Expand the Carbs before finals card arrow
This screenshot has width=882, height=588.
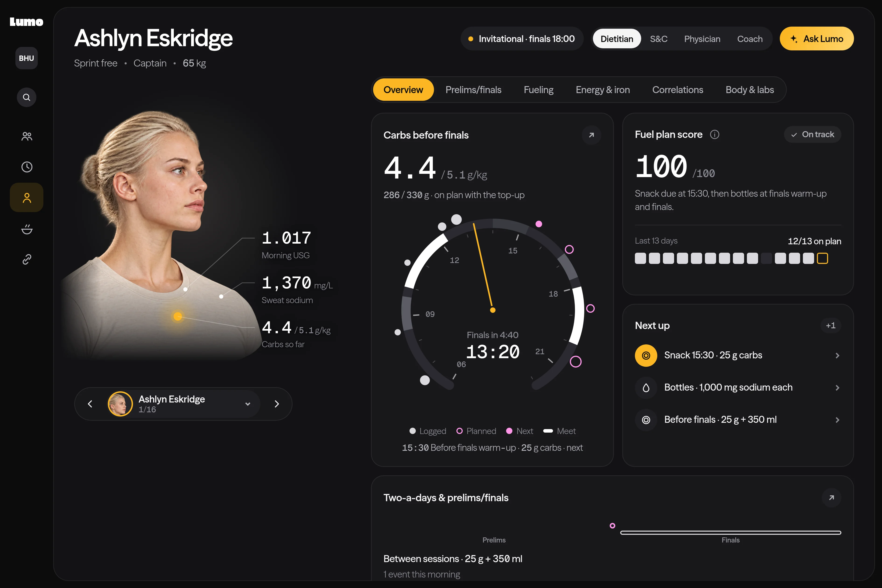(591, 135)
